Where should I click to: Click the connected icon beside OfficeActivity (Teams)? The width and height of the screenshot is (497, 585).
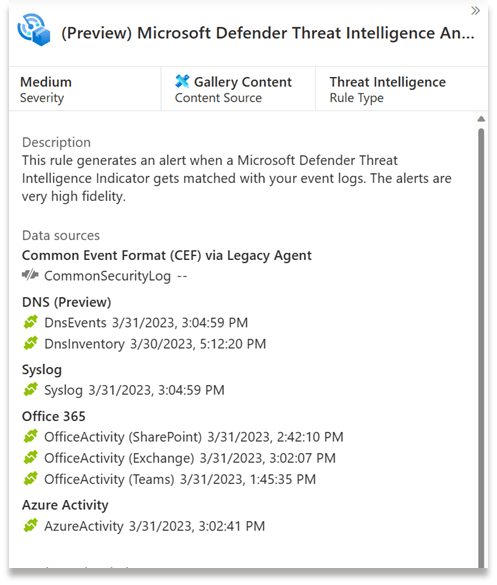tap(31, 479)
